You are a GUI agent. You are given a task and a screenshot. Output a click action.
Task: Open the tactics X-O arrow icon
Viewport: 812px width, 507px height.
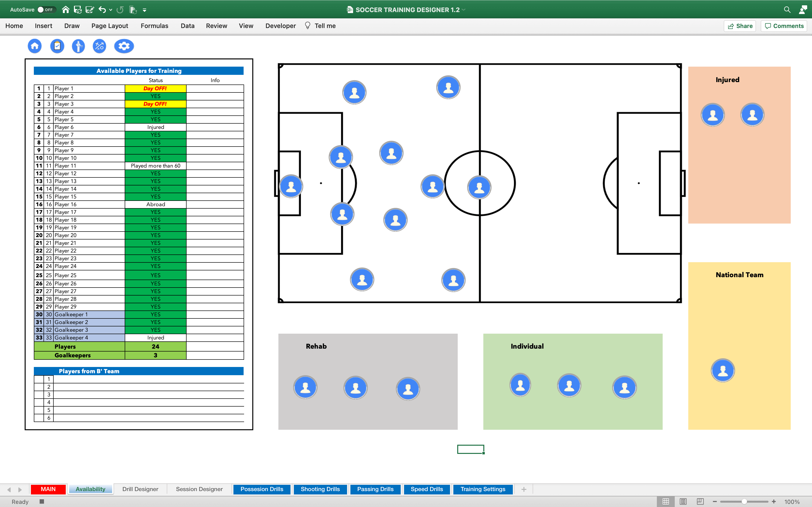tap(99, 46)
